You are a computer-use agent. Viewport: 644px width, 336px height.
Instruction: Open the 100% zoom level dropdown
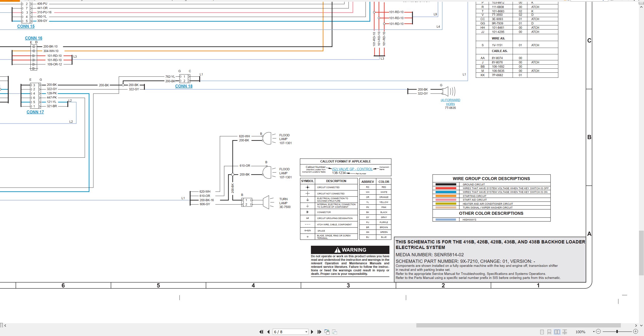pos(594,332)
